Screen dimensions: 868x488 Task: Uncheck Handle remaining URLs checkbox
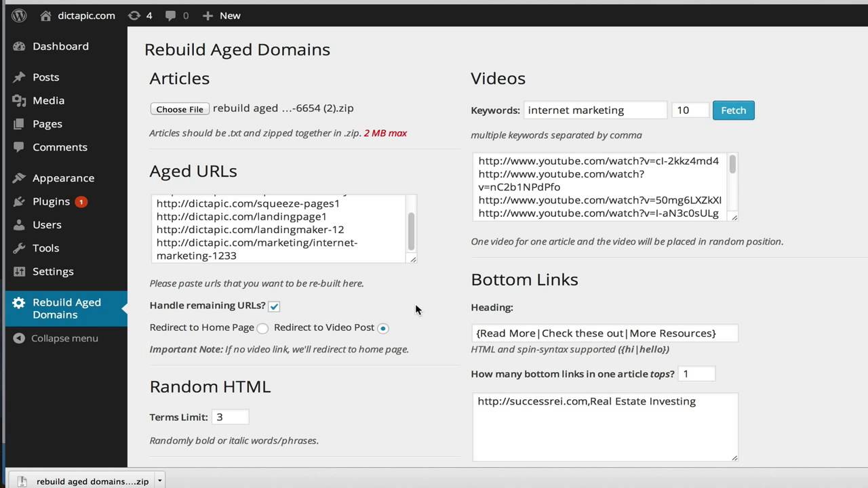click(274, 306)
